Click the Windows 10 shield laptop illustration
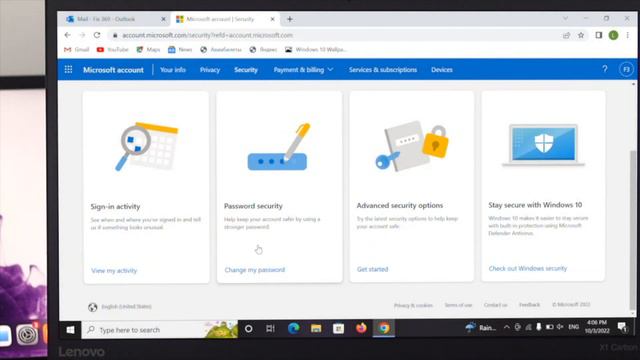 [x=543, y=145]
